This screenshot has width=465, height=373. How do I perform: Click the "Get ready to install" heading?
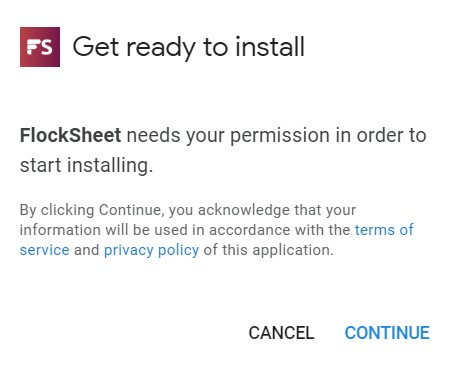click(x=189, y=47)
